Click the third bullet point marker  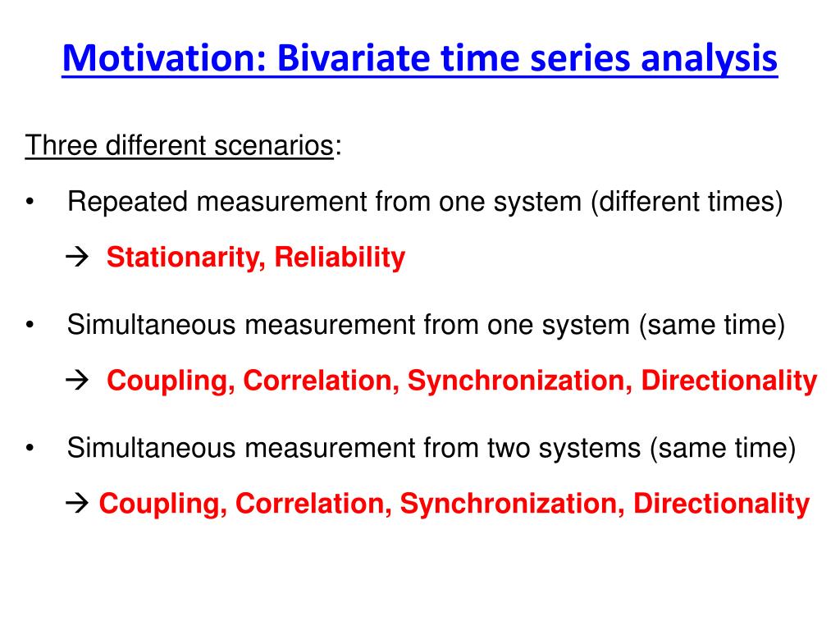coord(30,449)
